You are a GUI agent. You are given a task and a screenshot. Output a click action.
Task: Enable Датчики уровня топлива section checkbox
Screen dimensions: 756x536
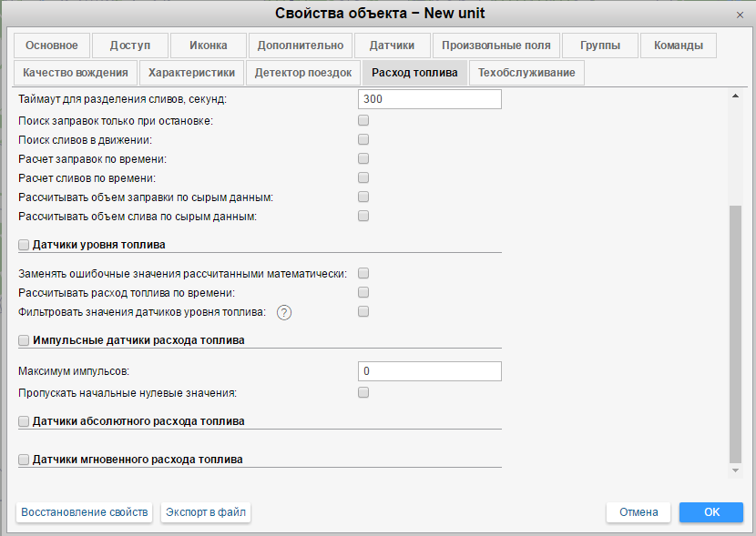[24, 245]
